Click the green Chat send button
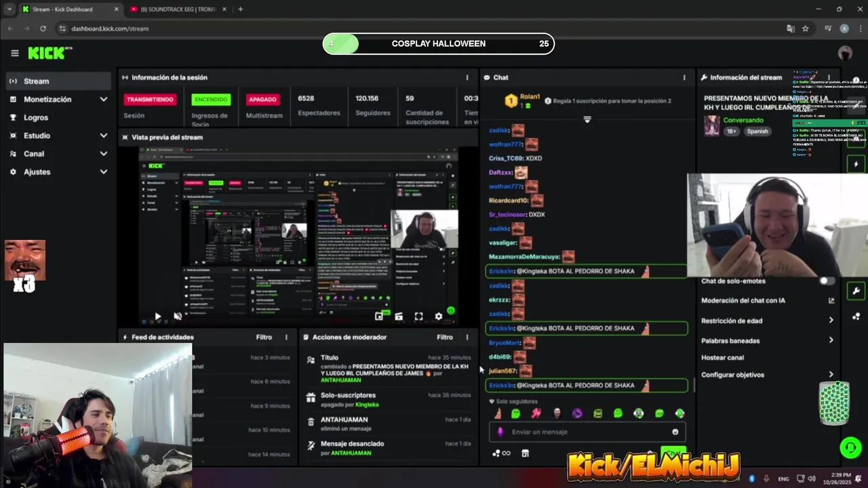 673,453
